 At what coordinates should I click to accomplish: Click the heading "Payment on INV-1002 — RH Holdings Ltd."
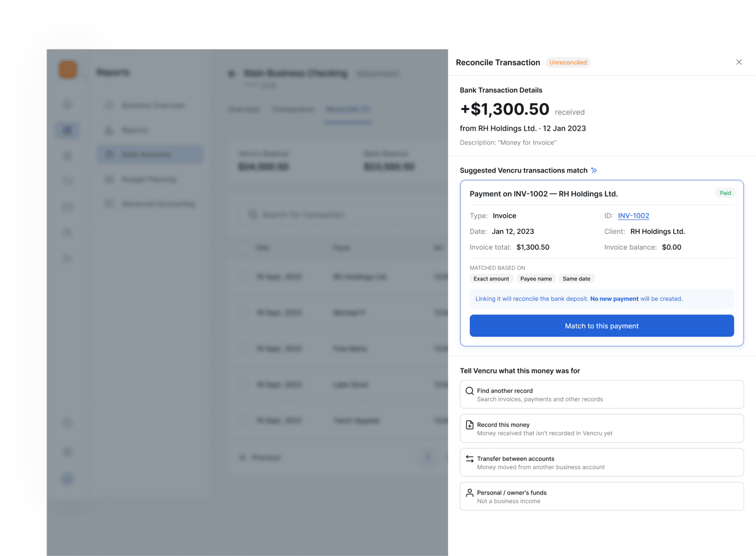[544, 194]
